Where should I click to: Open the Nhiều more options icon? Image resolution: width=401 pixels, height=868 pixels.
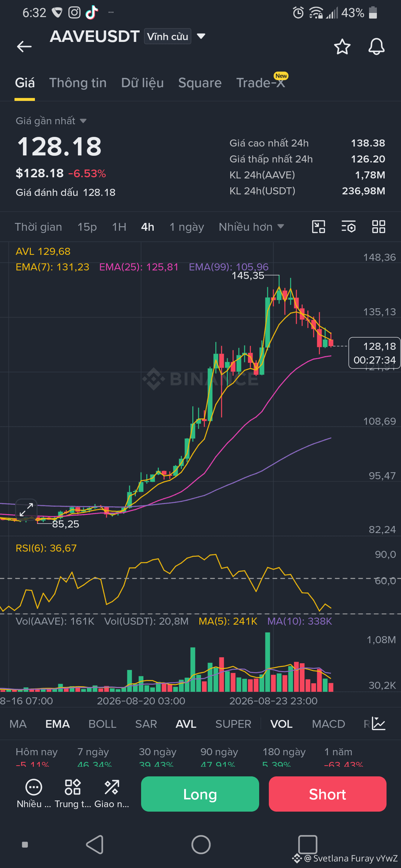click(x=34, y=794)
